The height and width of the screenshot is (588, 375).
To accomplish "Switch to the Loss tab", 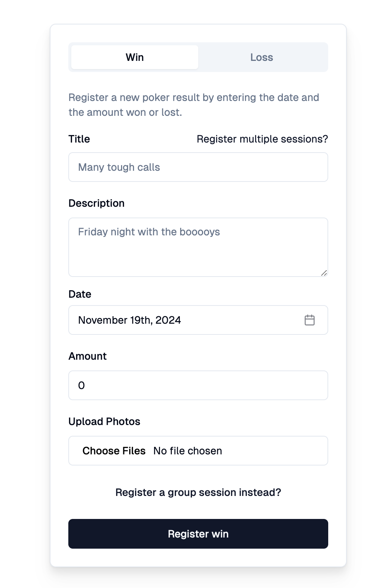I will (x=262, y=57).
